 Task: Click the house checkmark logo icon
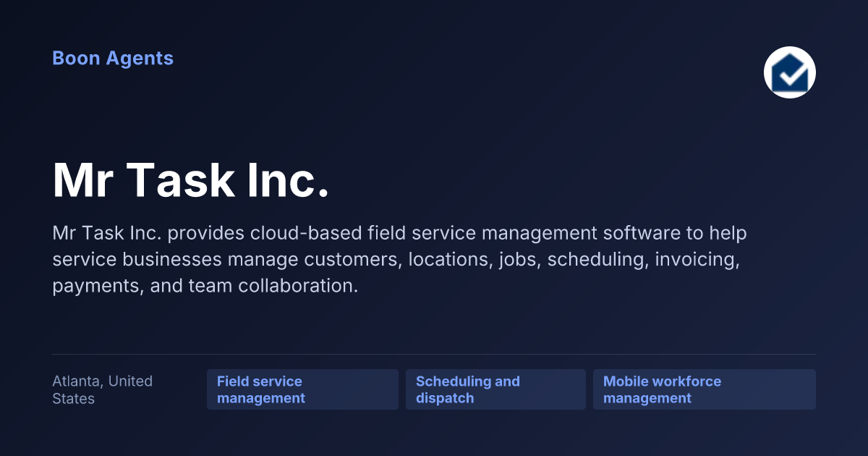(x=790, y=72)
